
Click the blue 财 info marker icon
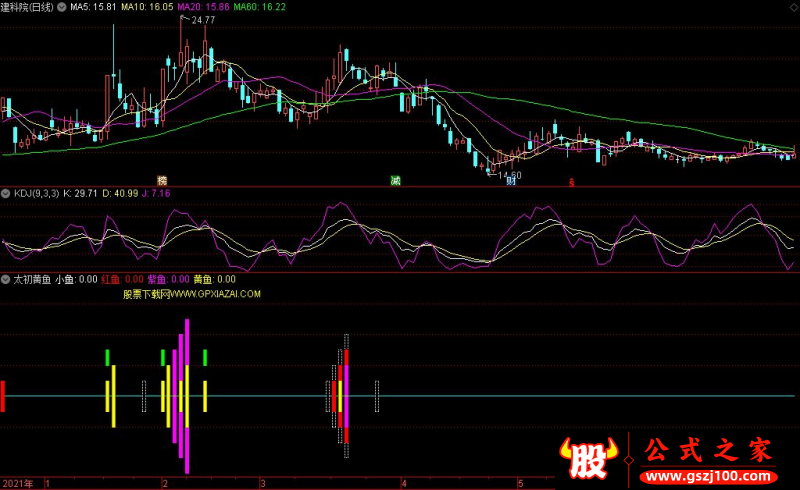(511, 181)
